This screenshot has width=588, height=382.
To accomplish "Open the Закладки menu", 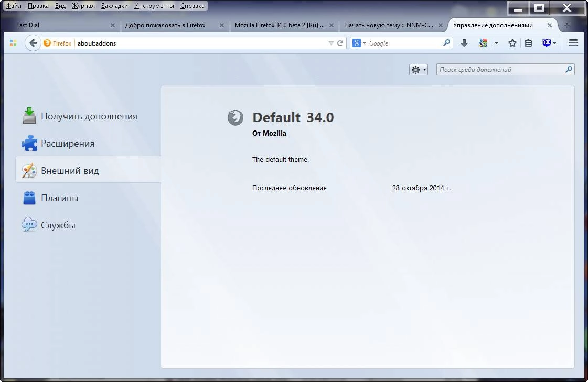I will 114,6.
